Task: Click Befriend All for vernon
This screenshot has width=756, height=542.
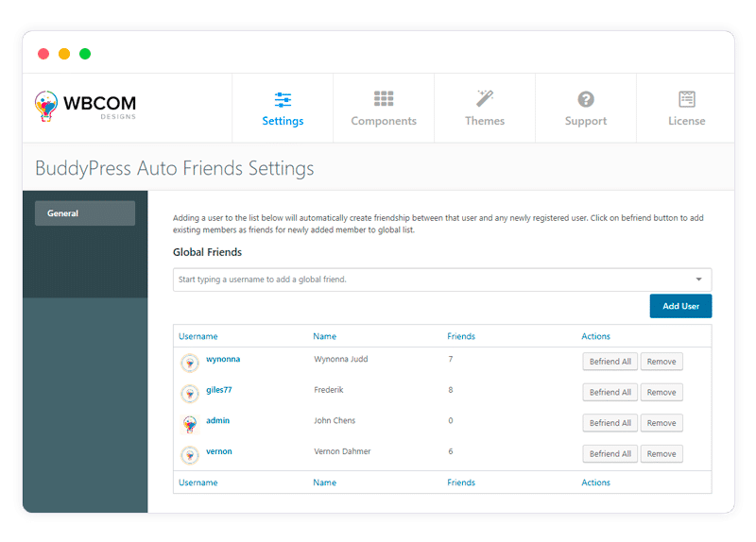Action: tap(610, 454)
